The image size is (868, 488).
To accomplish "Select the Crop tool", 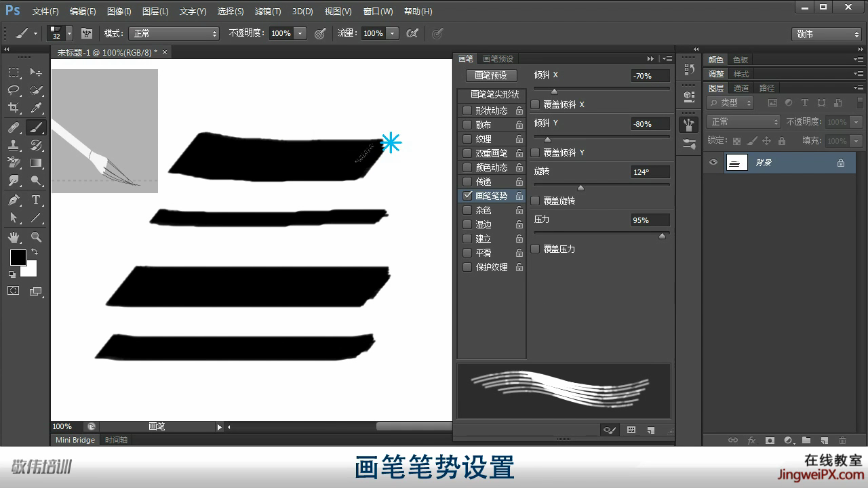I will click(14, 108).
